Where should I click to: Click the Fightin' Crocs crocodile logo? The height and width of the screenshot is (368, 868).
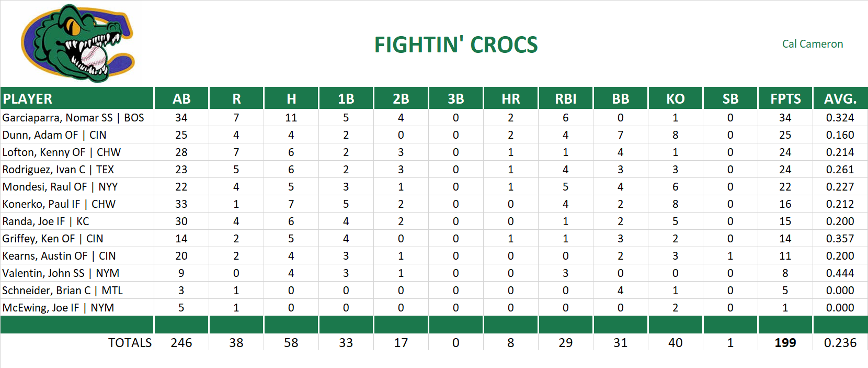coord(77,43)
